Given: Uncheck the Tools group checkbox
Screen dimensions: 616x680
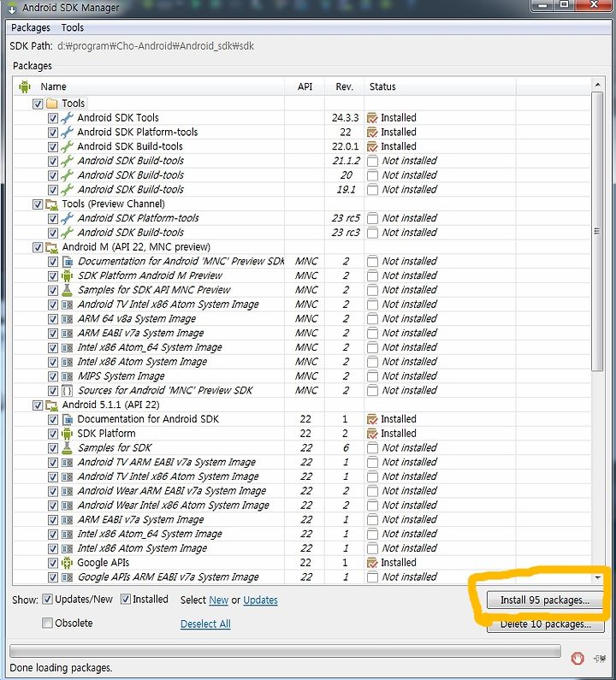Looking at the screenshot, I should 38,103.
